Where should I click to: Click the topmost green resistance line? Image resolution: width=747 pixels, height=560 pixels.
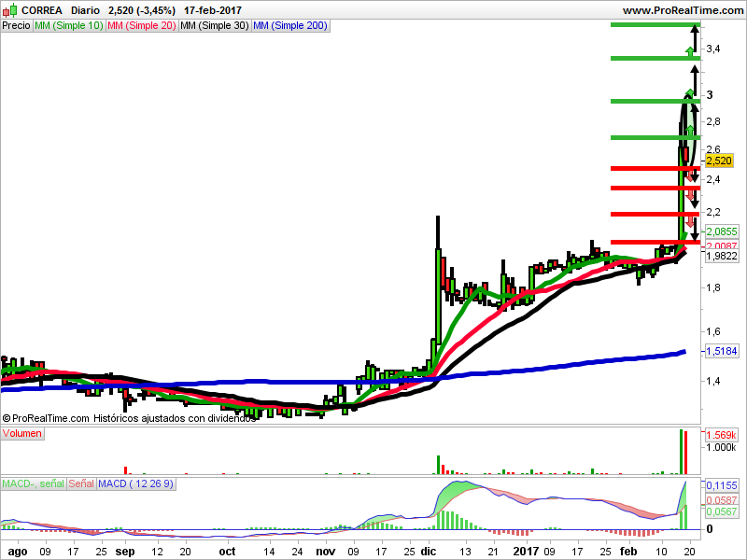655,25
